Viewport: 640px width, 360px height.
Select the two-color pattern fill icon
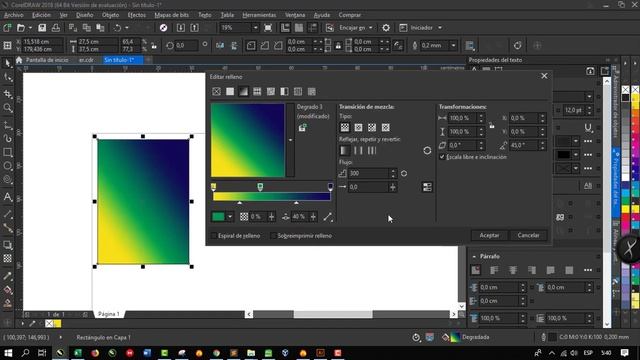[x=284, y=91]
